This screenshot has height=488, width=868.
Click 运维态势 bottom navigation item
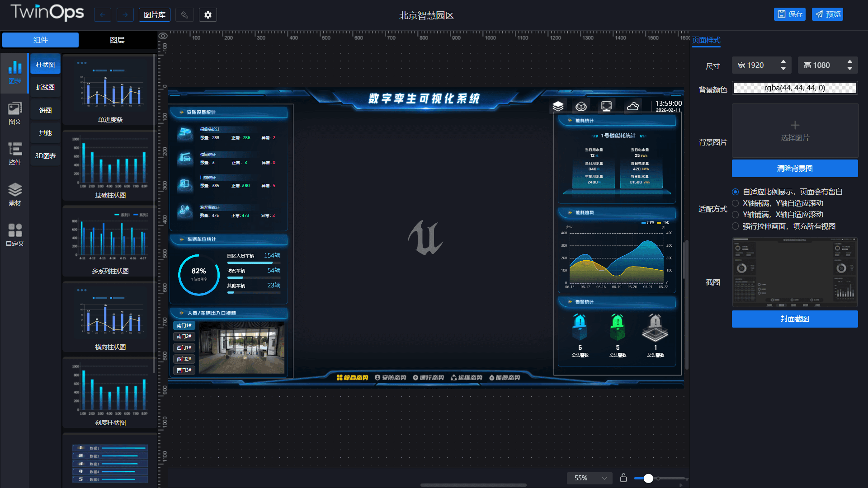click(467, 378)
